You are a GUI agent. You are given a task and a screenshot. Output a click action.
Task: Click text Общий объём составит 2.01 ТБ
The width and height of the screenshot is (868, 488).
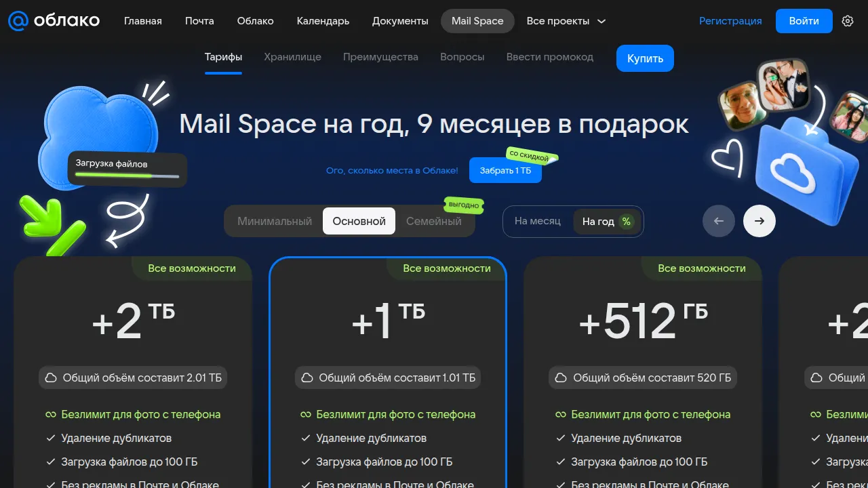(x=142, y=378)
